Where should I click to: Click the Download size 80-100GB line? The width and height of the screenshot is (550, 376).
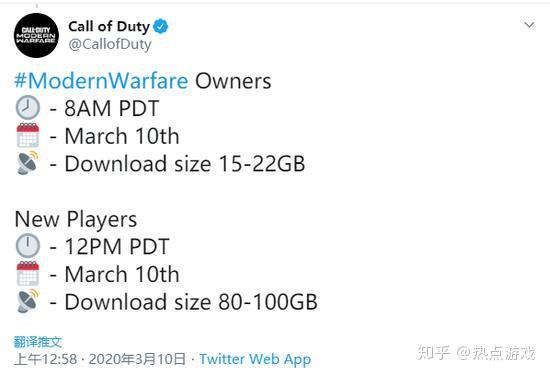tap(191, 302)
